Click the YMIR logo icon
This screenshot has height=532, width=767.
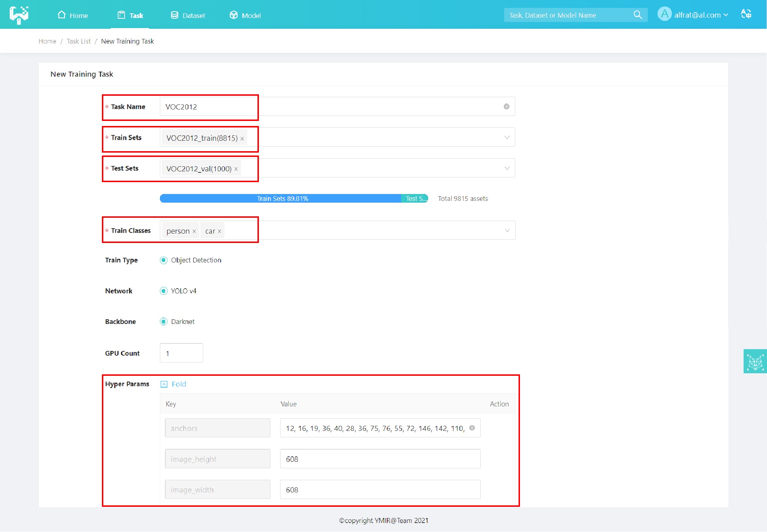pyautogui.click(x=19, y=15)
